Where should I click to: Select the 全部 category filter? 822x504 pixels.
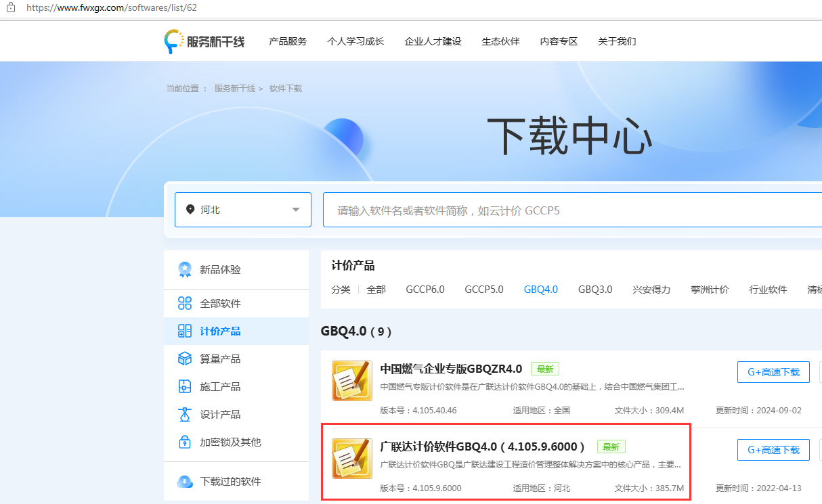click(x=376, y=290)
